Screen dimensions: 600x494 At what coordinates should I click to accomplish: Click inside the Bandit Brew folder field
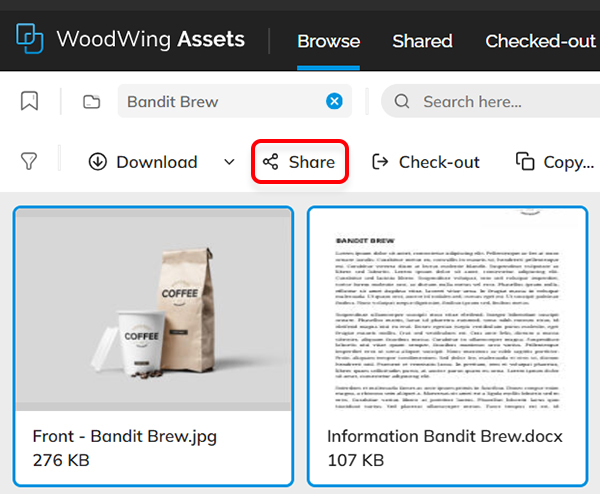(x=235, y=101)
